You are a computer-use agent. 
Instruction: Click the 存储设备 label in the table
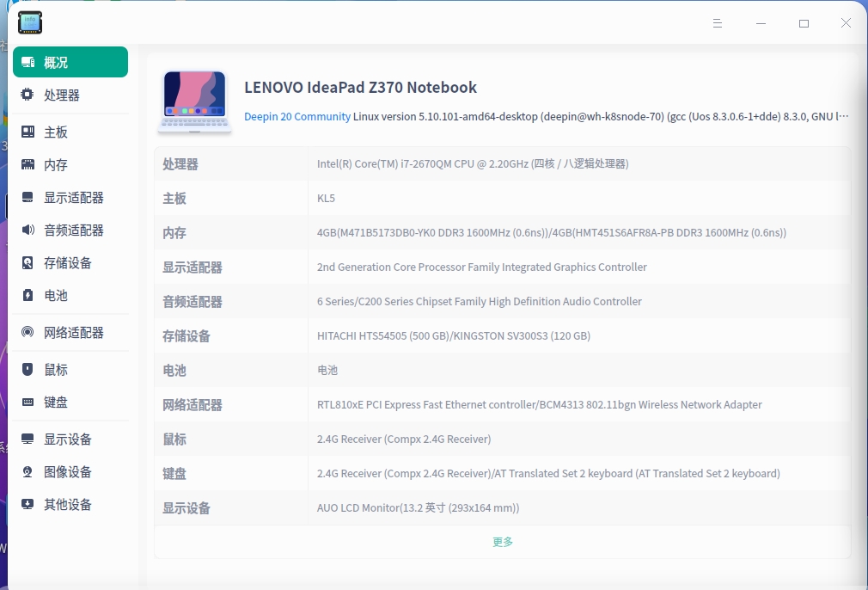coord(186,335)
